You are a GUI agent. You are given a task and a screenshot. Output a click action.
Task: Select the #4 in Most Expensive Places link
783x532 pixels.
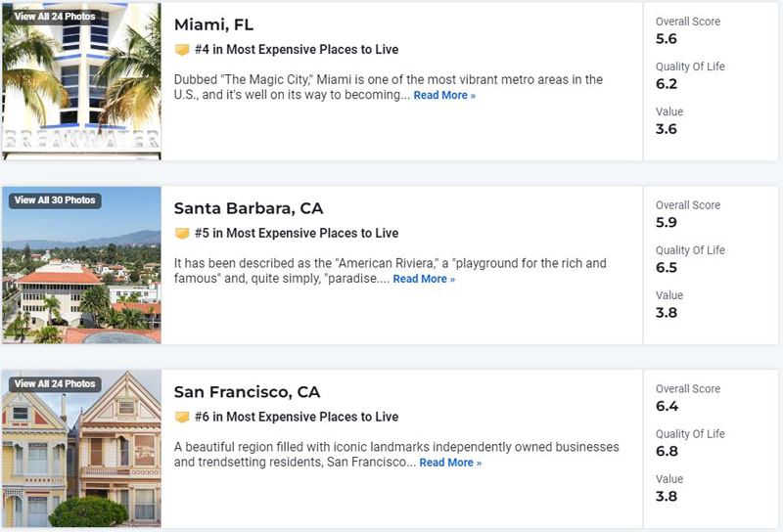[x=297, y=50]
